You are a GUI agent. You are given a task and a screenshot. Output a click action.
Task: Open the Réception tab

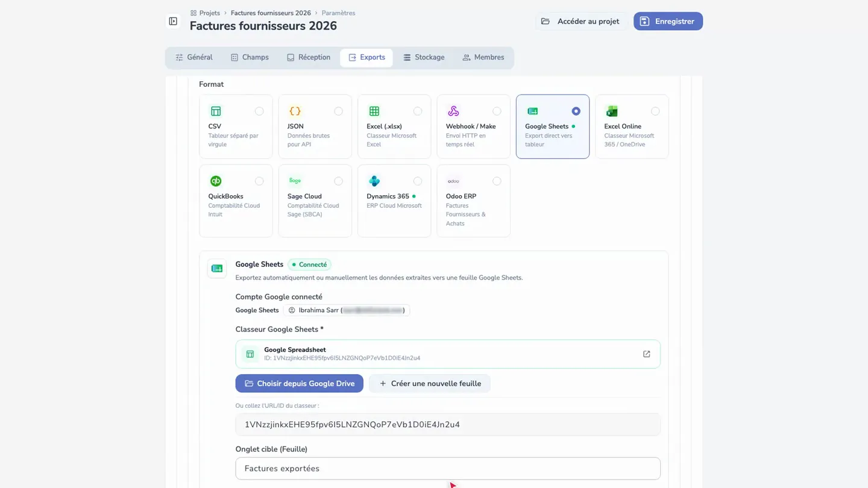pyautogui.click(x=309, y=57)
